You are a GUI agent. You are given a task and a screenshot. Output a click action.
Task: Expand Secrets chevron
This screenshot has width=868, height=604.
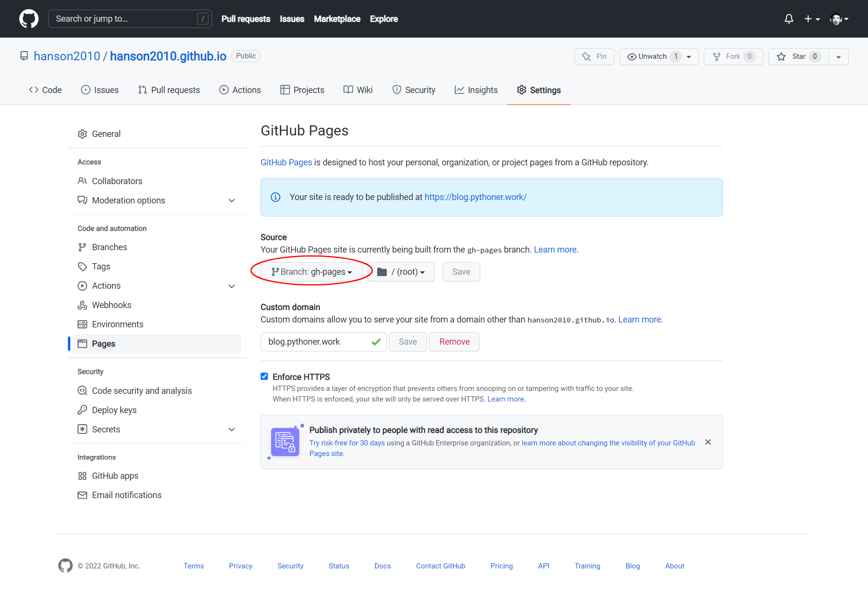click(232, 430)
